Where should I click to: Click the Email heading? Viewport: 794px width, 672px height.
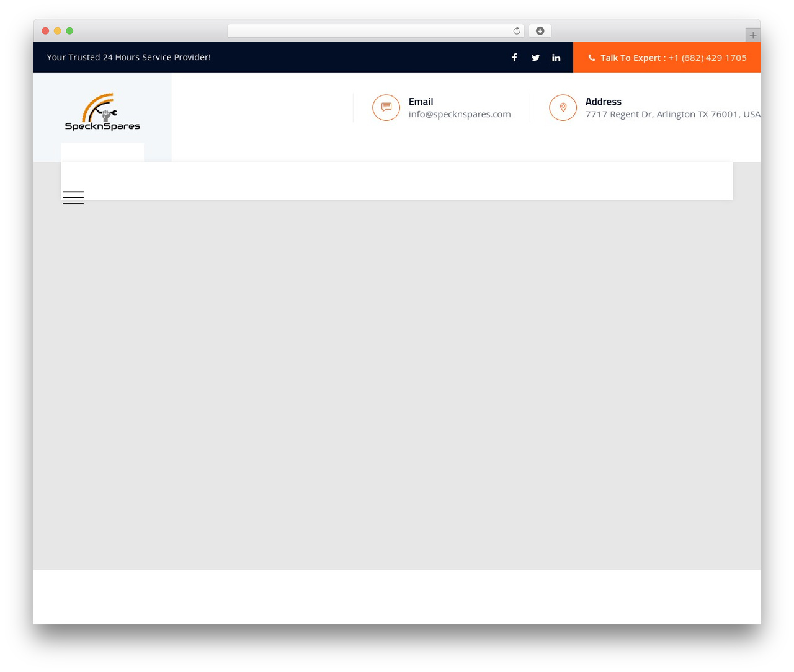tap(421, 102)
